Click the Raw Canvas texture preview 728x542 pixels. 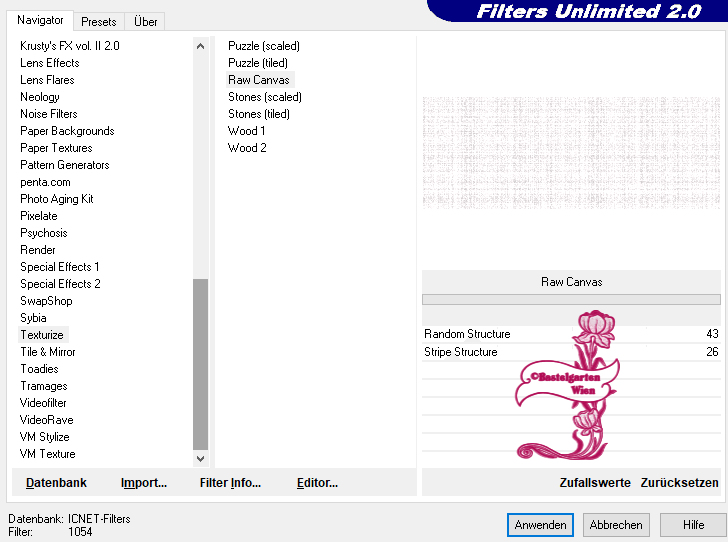[x=571, y=152]
